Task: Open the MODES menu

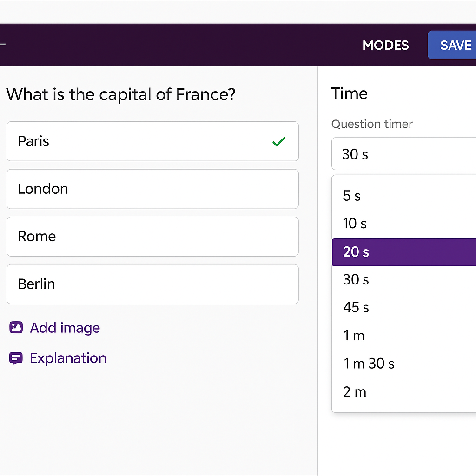Action: point(385,45)
